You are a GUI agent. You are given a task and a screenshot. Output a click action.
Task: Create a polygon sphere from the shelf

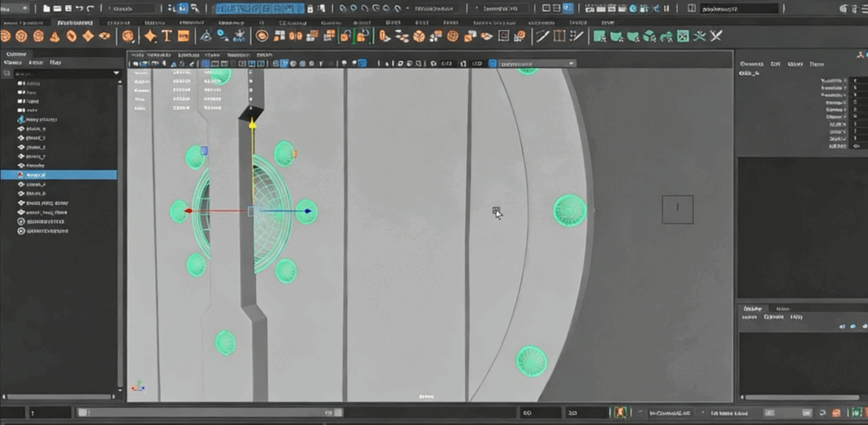(6, 36)
